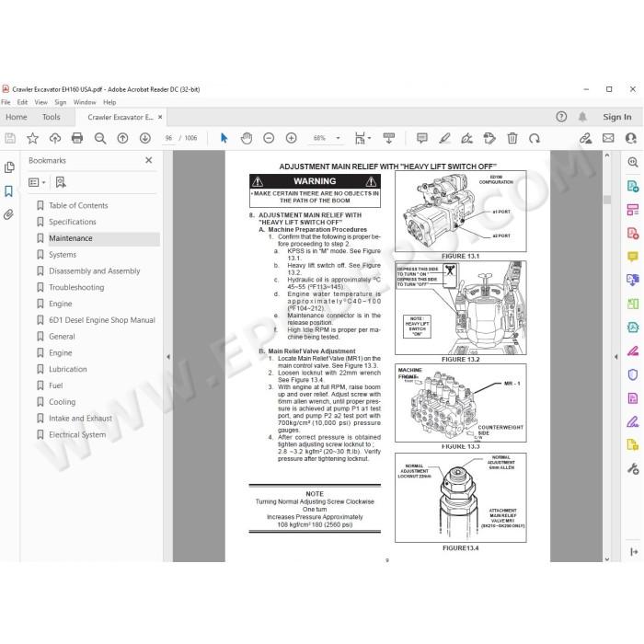Open the Attachments paperclip panel
Viewport: 644px width, 644px height.
pyautogui.click(x=8, y=214)
